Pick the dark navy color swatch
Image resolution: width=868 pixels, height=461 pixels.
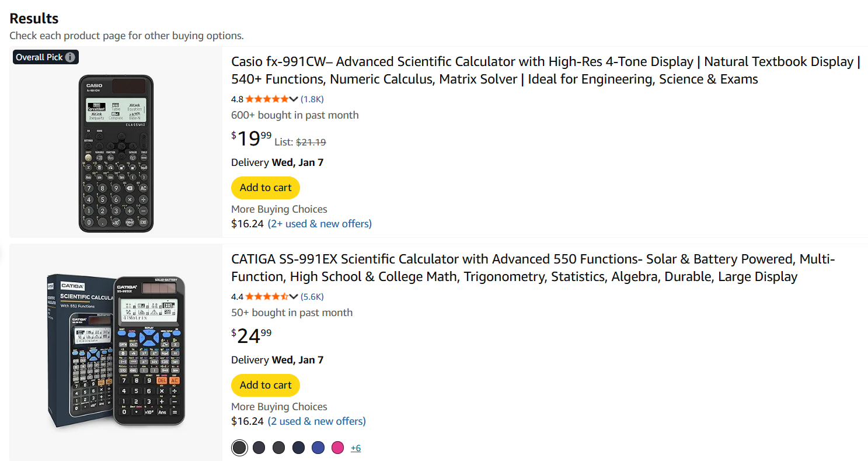click(298, 448)
